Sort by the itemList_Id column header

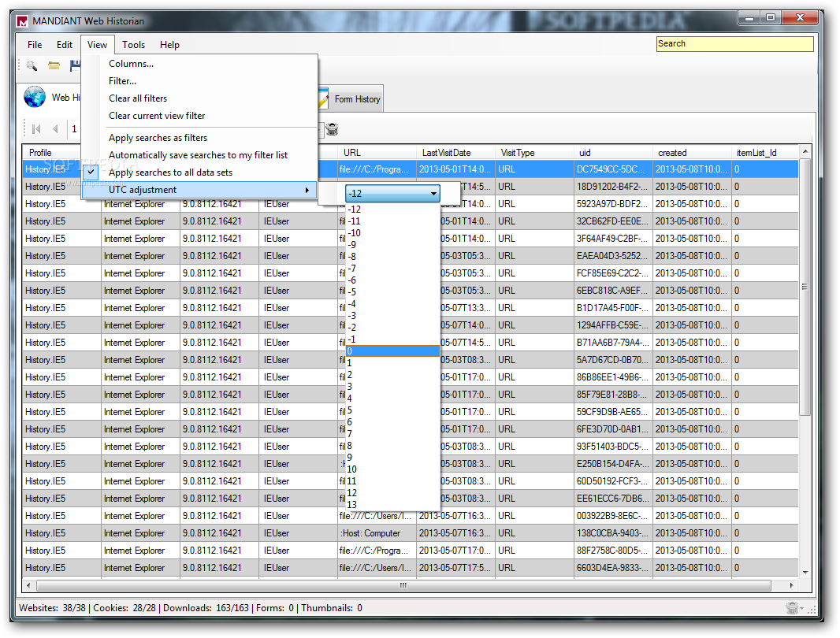(x=764, y=153)
